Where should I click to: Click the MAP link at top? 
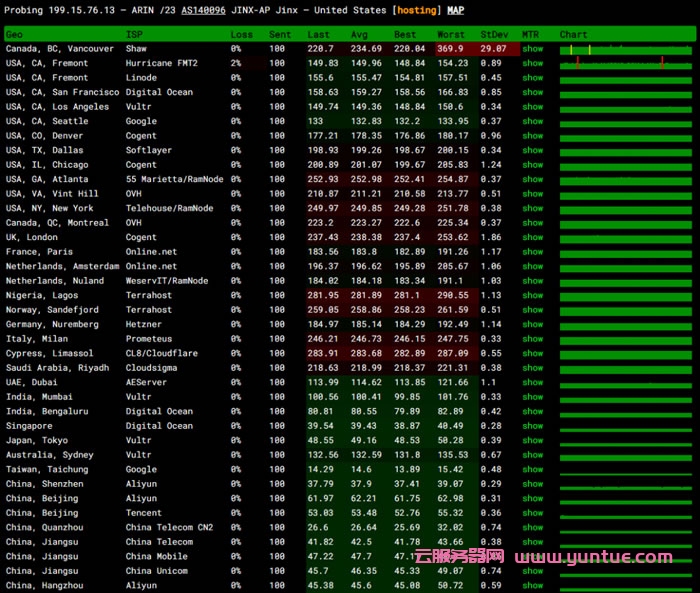[x=455, y=10]
